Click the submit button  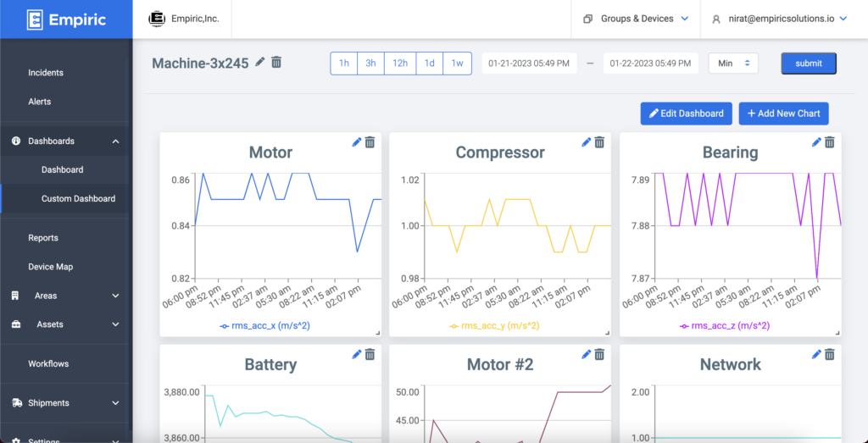pos(809,63)
